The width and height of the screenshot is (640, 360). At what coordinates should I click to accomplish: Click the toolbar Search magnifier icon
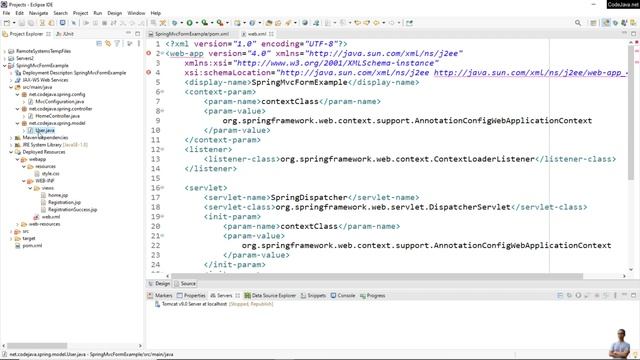pos(578,23)
